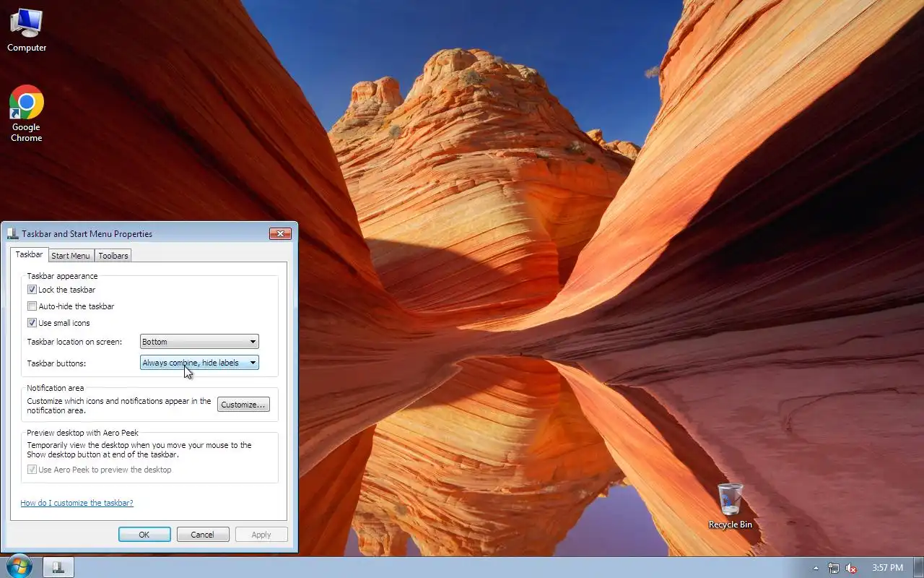Click the Taskbar buttons: label text
The width and height of the screenshot is (924, 578).
[x=56, y=363]
